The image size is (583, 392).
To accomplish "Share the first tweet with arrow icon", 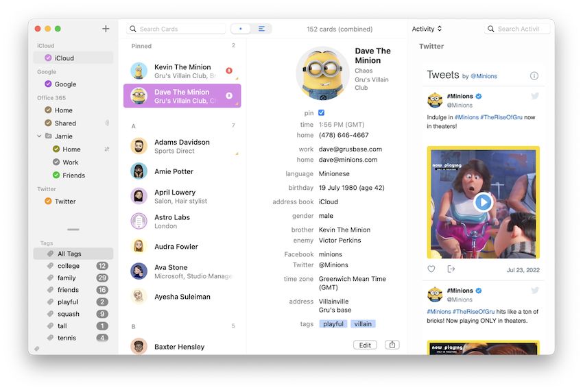I will (x=451, y=269).
